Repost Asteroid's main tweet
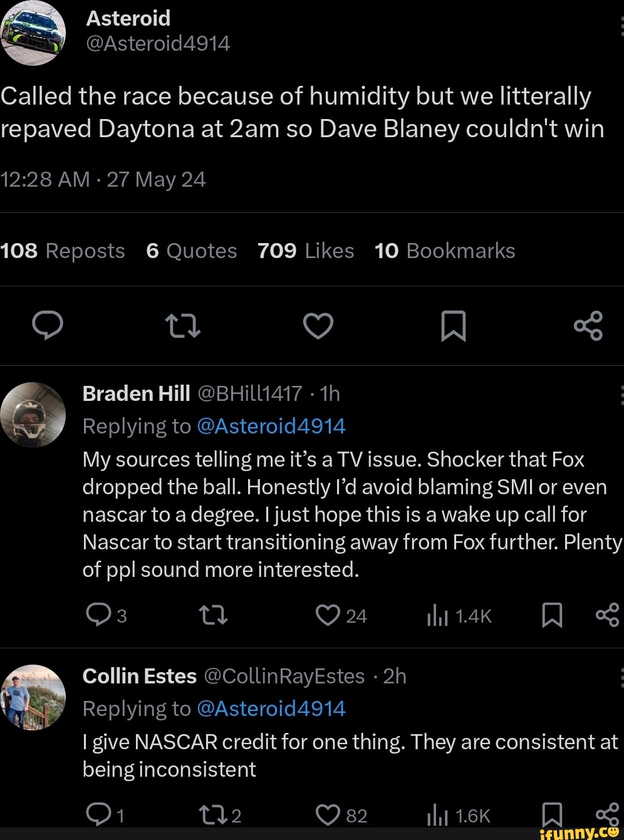Screen dimensions: 624x840 182,326
